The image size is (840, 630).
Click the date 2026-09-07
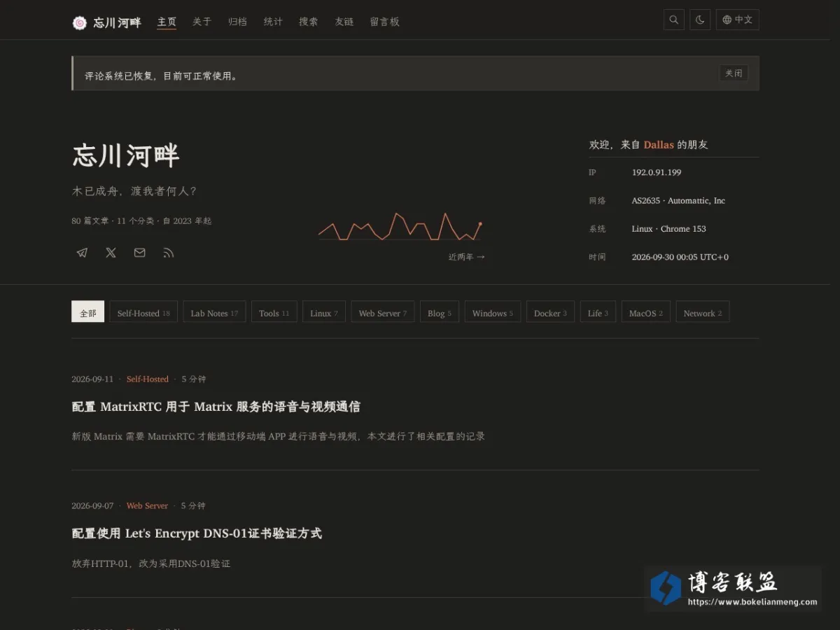click(x=92, y=505)
